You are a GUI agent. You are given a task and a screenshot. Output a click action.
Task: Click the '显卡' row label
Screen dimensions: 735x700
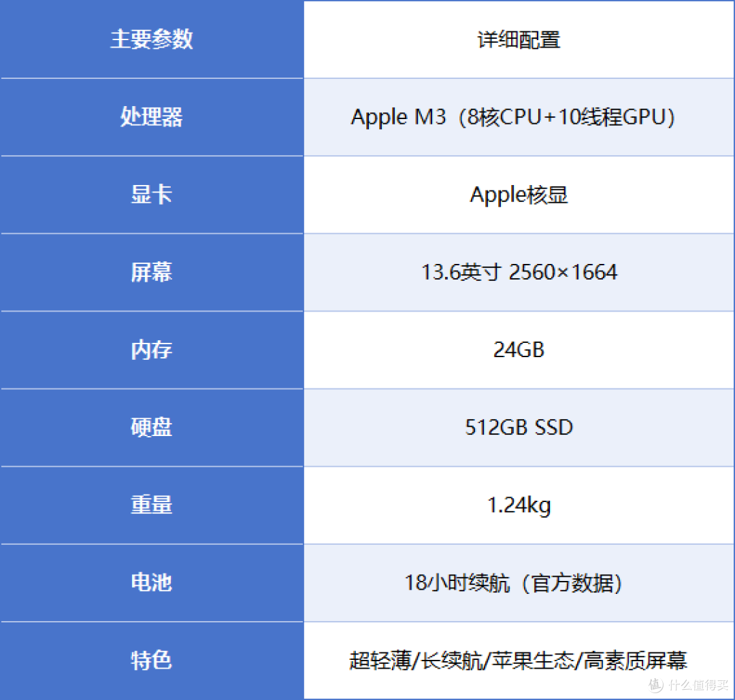(152, 195)
